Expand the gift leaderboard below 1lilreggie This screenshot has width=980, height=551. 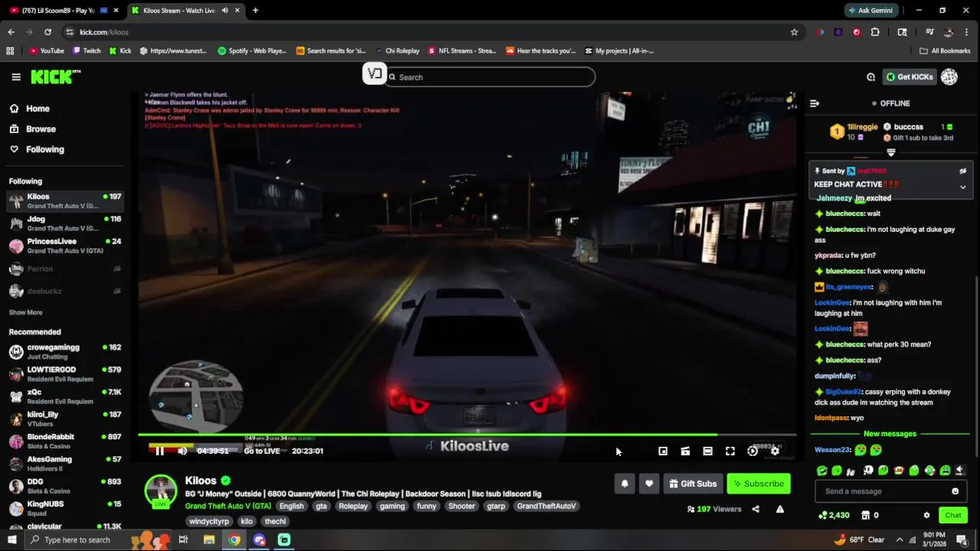coord(890,152)
